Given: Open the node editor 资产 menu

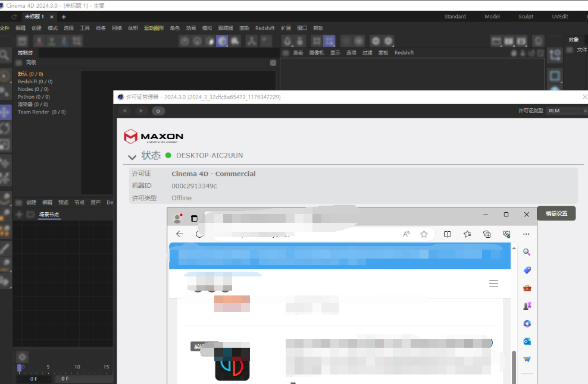Looking at the screenshot, I should tap(96, 202).
